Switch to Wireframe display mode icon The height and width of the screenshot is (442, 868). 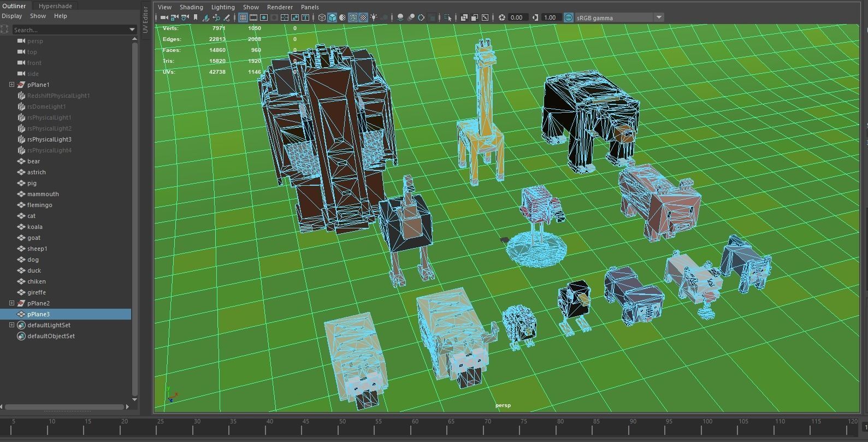[x=322, y=17]
